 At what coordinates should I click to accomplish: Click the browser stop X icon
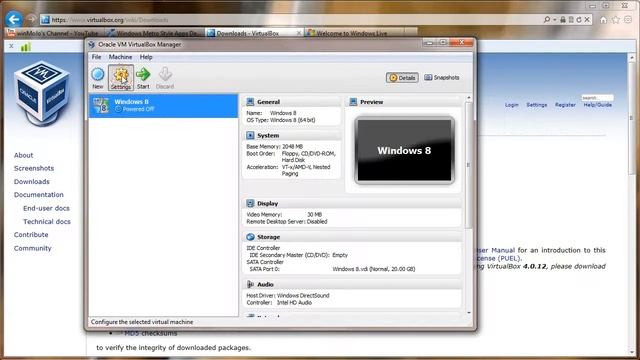point(587,20)
